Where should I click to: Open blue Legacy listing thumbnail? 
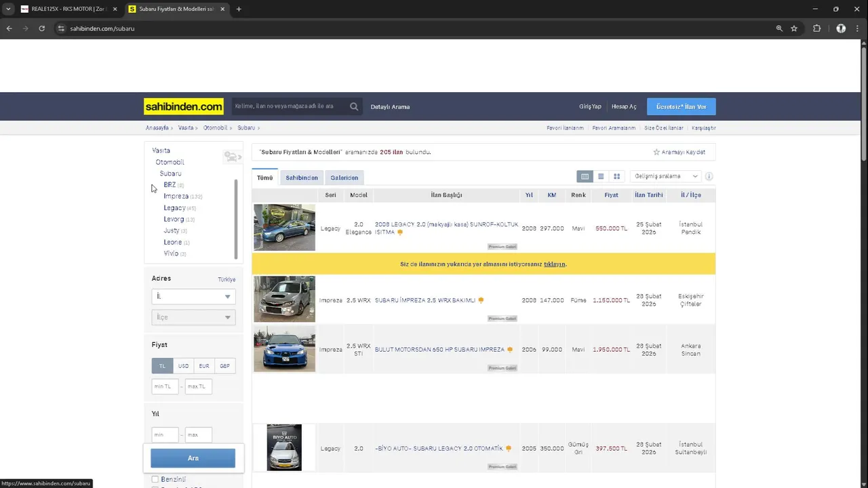point(284,228)
